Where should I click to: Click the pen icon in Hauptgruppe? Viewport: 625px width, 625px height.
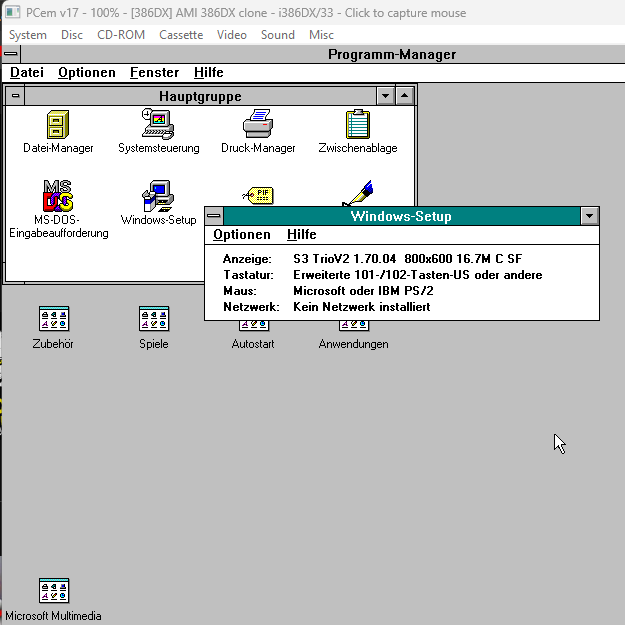click(x=358, y=193)
